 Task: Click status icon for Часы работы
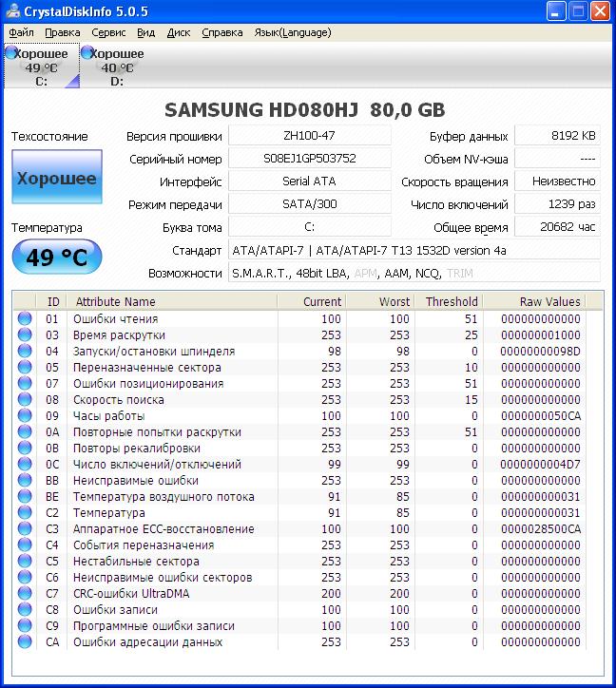25,415
